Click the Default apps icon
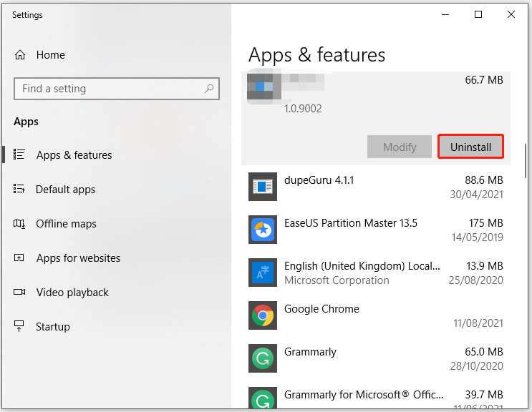The width and height of the screenshot is (532, 412). (19, 188)
